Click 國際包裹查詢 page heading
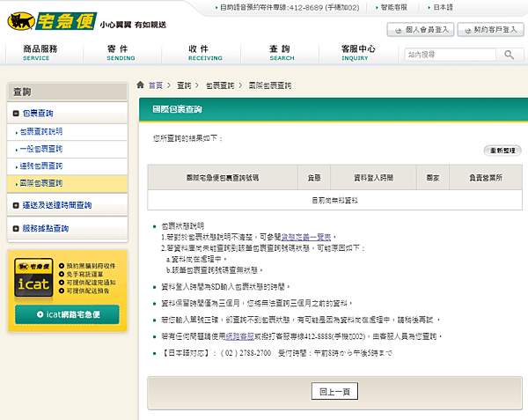This screenshot has height=420, width=528. pos(177,109)
